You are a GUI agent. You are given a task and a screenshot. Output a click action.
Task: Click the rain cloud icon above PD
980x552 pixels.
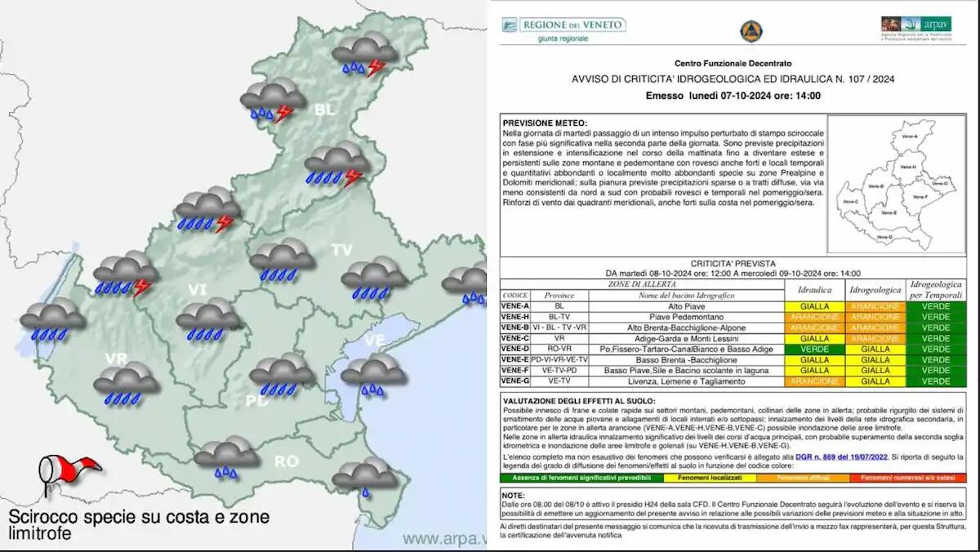point(282,375)
